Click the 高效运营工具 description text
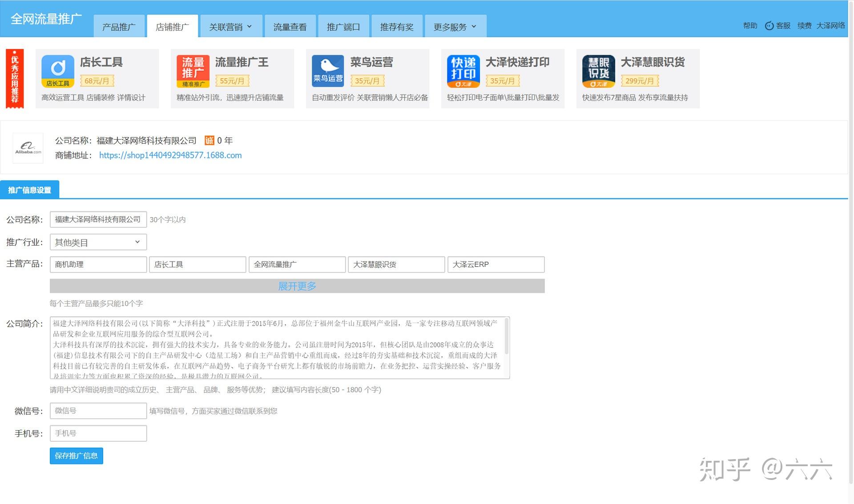 point(93,97)
